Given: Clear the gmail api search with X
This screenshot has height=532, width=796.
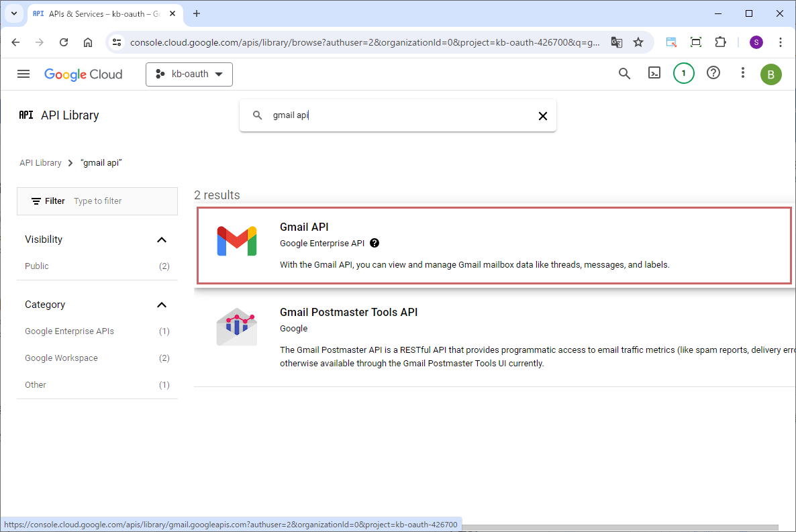Looking at the screenshot, I should [542, 116].
